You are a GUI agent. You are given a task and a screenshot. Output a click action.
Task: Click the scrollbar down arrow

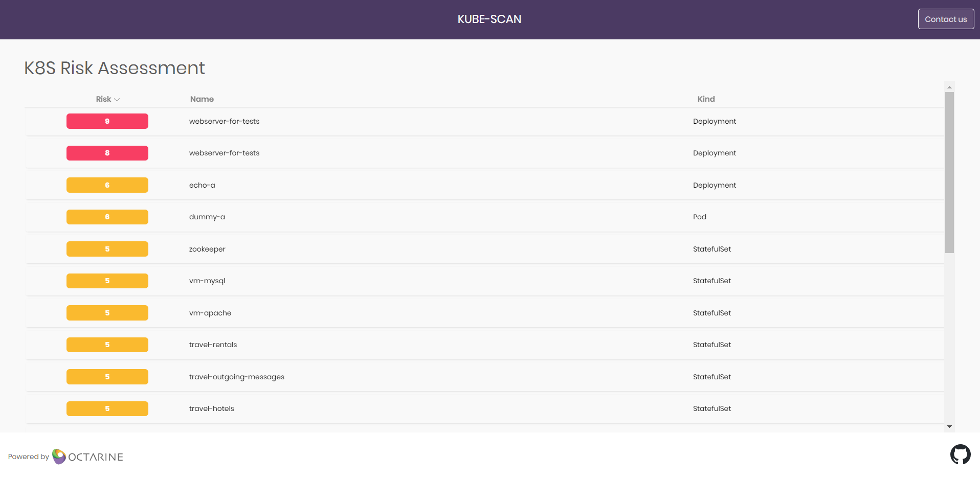[x=949, y=426]
